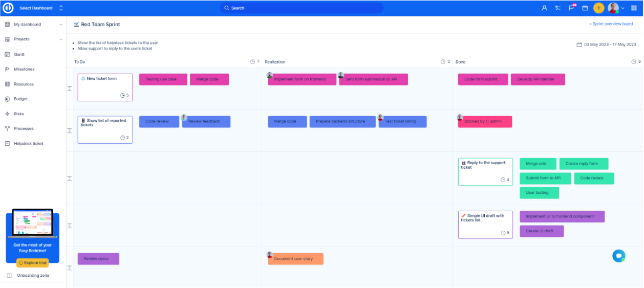This screenshot has width=644, height=288.
Task: Click the Search input field
Action: pos(302,8)
